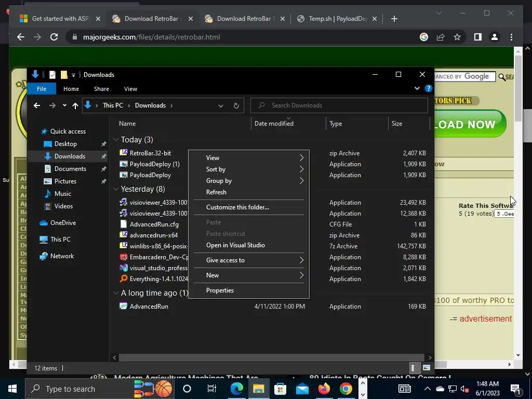Reload the majorgeeks page in Chrome
The image size is (532, 399).
pyautogui.click(x=54, y=37)
